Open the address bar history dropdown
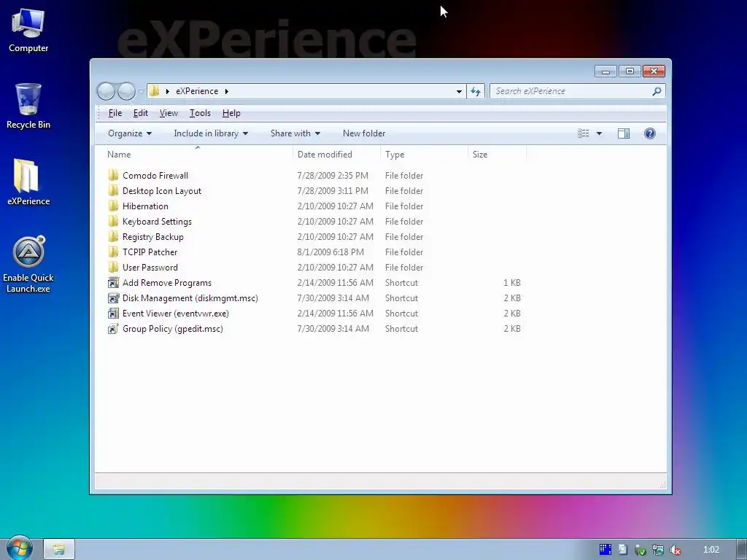Screen dimensions: 747x560 click(x=459, y=91)
